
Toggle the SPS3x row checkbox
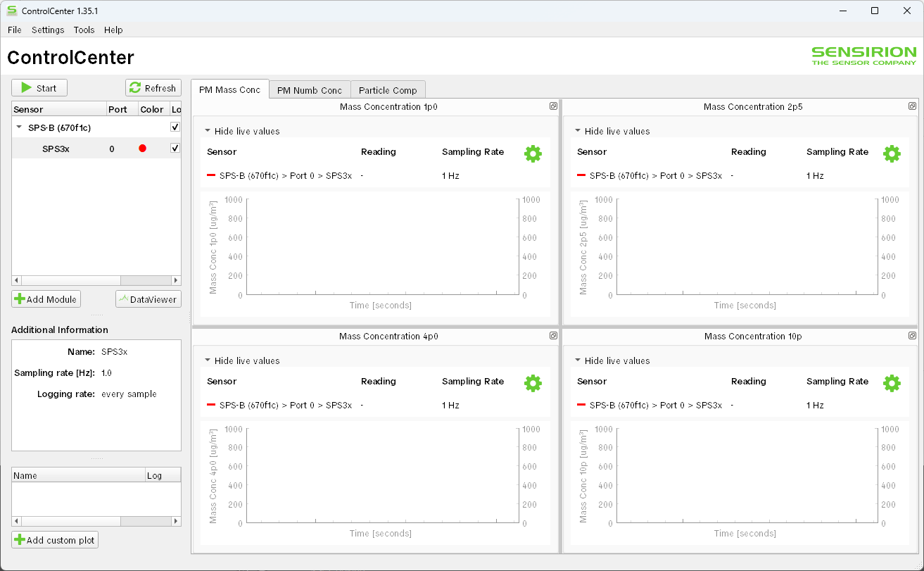coord(175,148)
